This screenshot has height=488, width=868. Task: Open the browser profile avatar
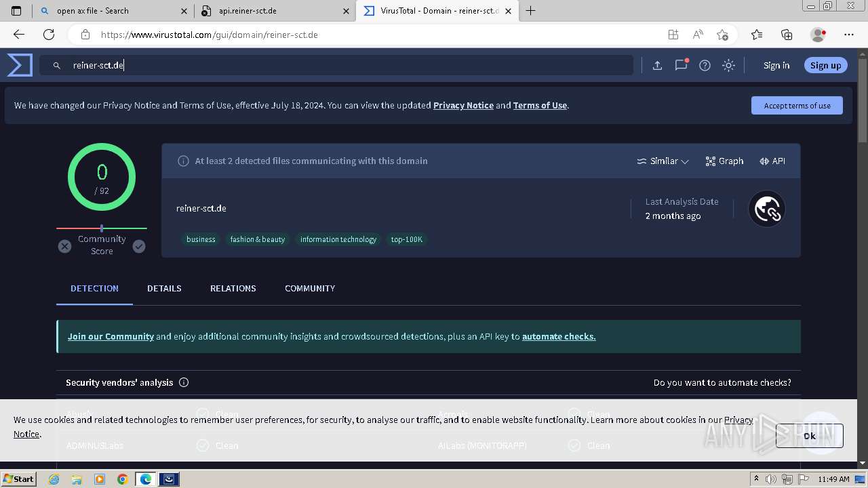[x=818, y=35]
